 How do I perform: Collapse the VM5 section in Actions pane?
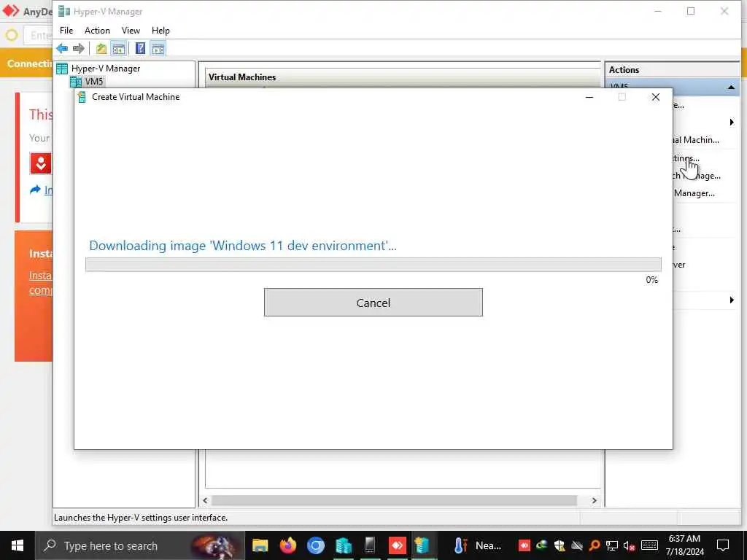[x=731, y=87]
